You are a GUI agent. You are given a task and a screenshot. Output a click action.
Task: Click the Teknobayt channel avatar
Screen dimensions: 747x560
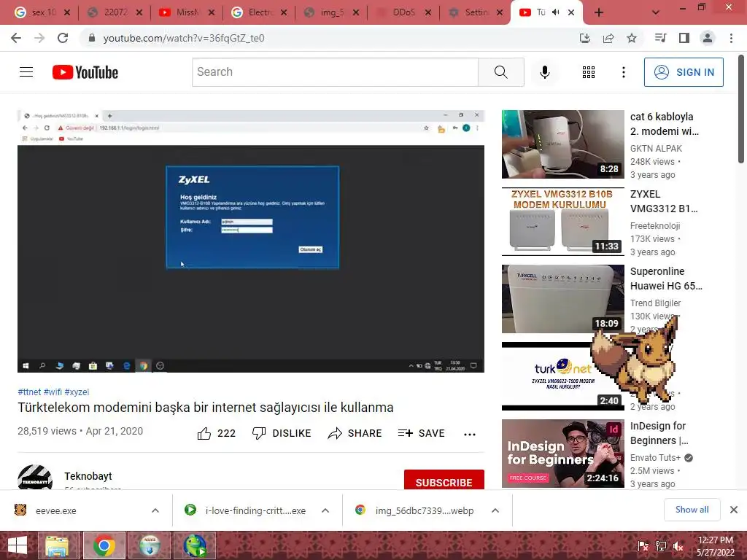click(35, 477)
